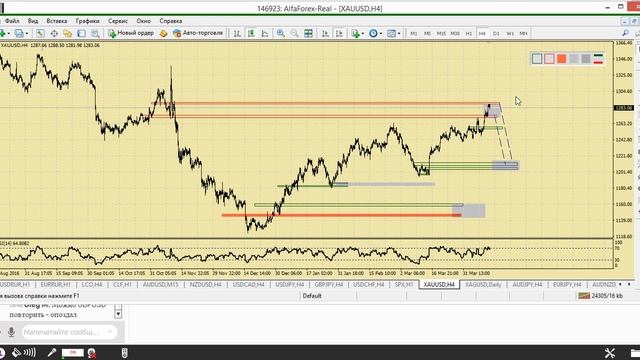Click the indicators list plus icon
Image resolution: width=640 pixels, height=360 pixels.
point(356,33)
